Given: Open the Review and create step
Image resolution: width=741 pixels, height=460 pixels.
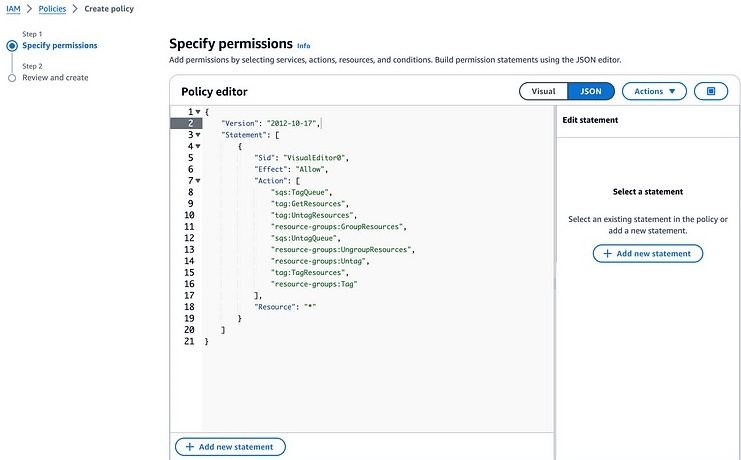Looking at the screenshot, I should [x=55, y=77].
